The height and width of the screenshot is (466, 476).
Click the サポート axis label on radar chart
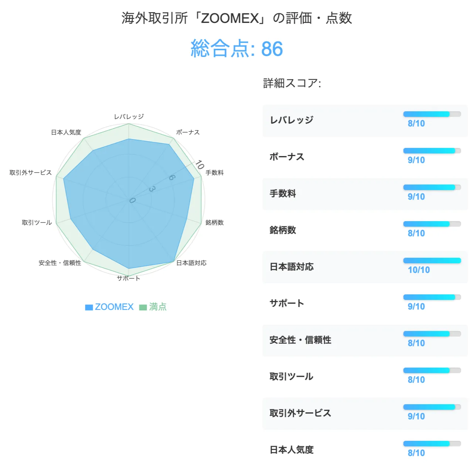[129, 278]
